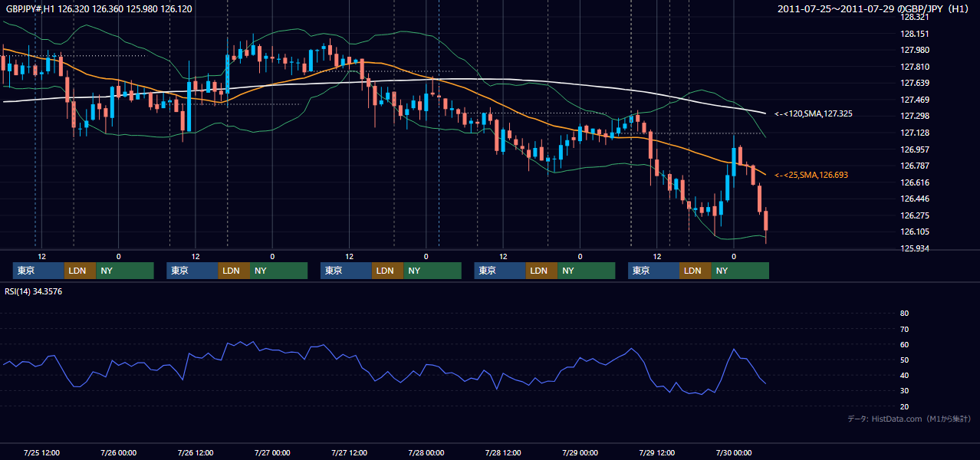Screen dimensions: 980x460
Task: Click RSI level 80 on scale
Action: (904, 314)
